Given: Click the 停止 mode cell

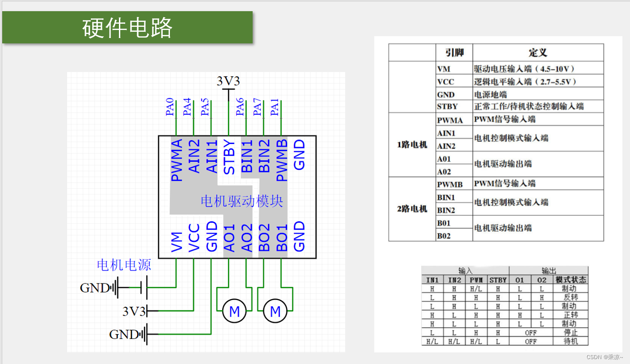Looking at the screenshot, I should point(571,332).
